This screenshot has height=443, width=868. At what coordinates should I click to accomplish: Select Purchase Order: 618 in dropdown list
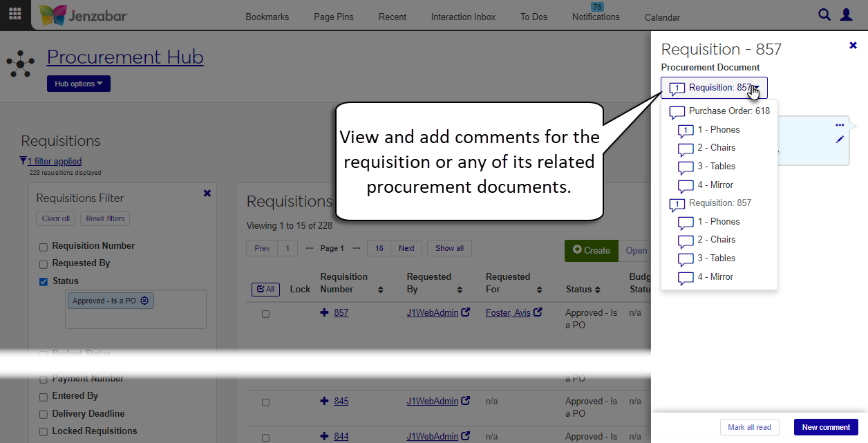tap(719, 111)
